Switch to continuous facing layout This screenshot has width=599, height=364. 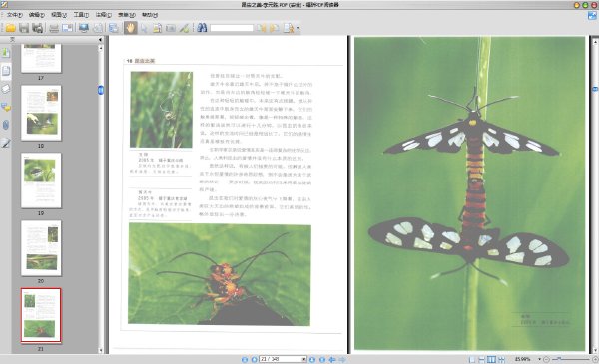point(501,359)
